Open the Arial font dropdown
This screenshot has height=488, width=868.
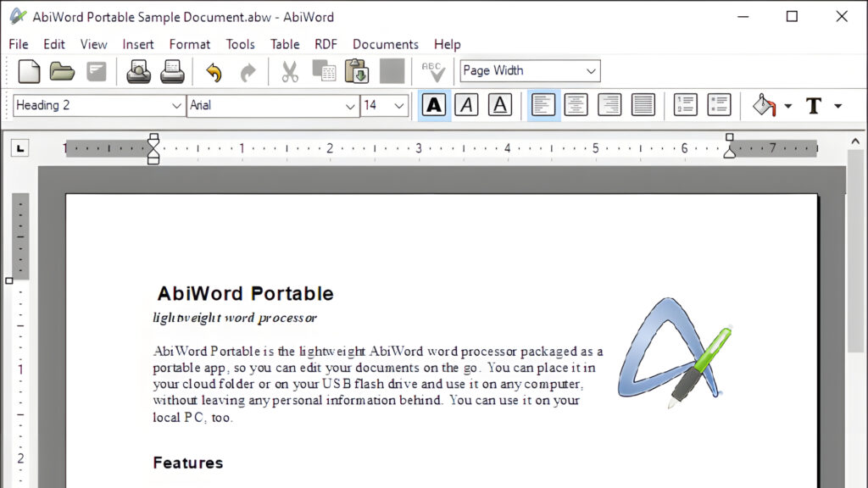pos(351,106)
